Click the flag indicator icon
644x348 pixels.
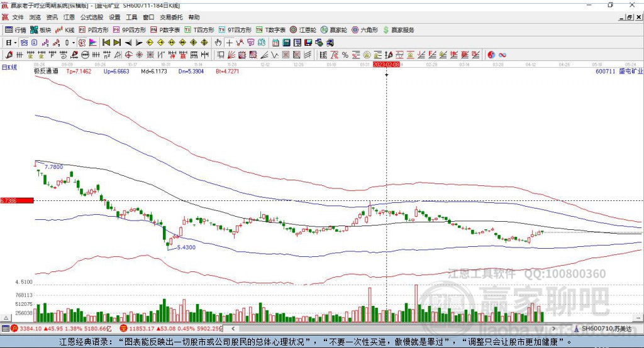93,43
